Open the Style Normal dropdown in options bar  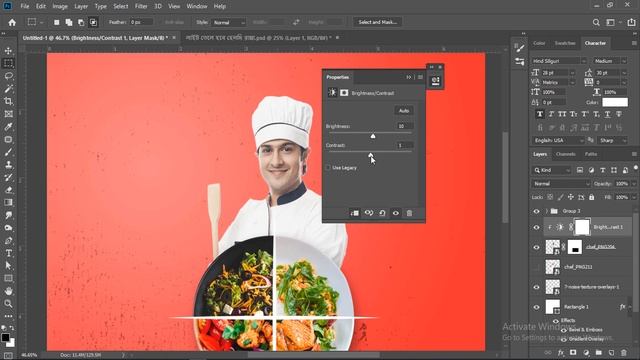tap(229, 22)
